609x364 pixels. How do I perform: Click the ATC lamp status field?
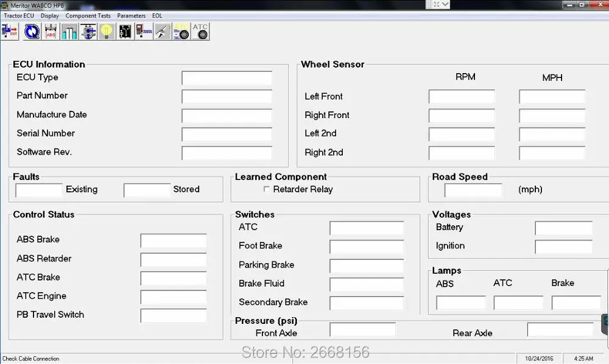pos(518,303)
